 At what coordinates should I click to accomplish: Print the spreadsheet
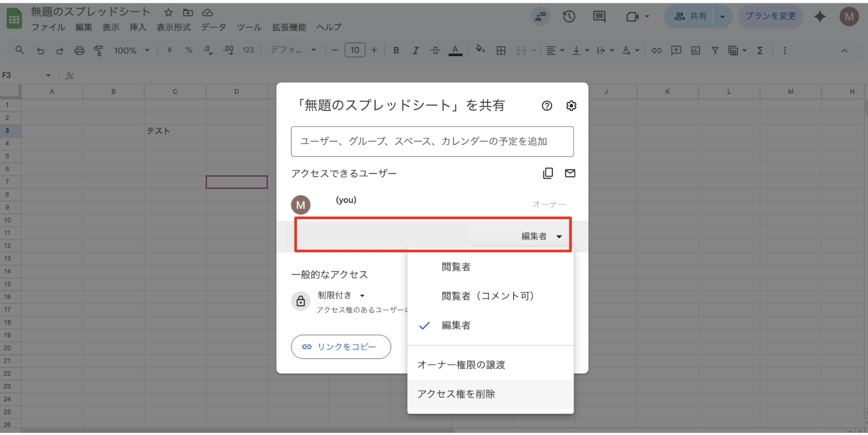click(x=79, y=50)
